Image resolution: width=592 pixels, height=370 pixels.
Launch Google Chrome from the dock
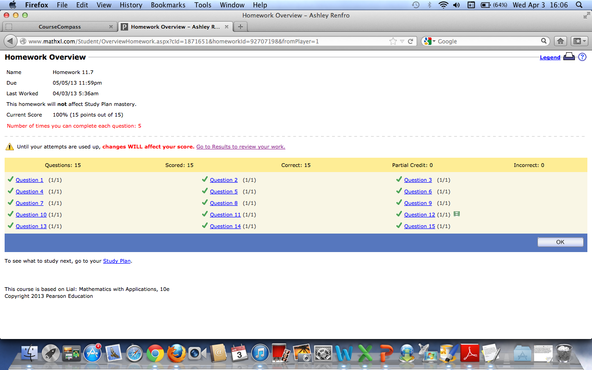pyautogui.click(x=155, y=354)
